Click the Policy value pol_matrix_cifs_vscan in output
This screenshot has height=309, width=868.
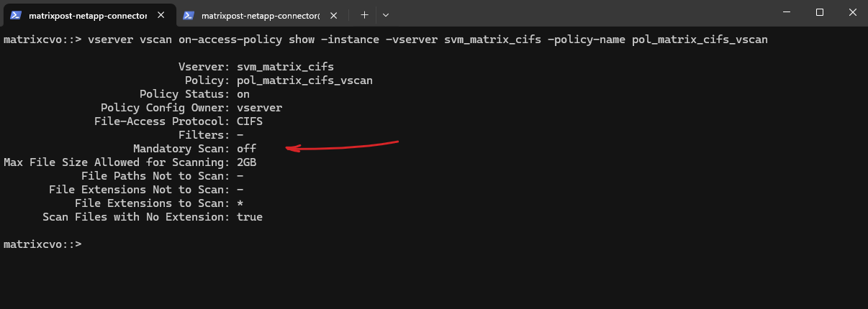pos(304,80)
